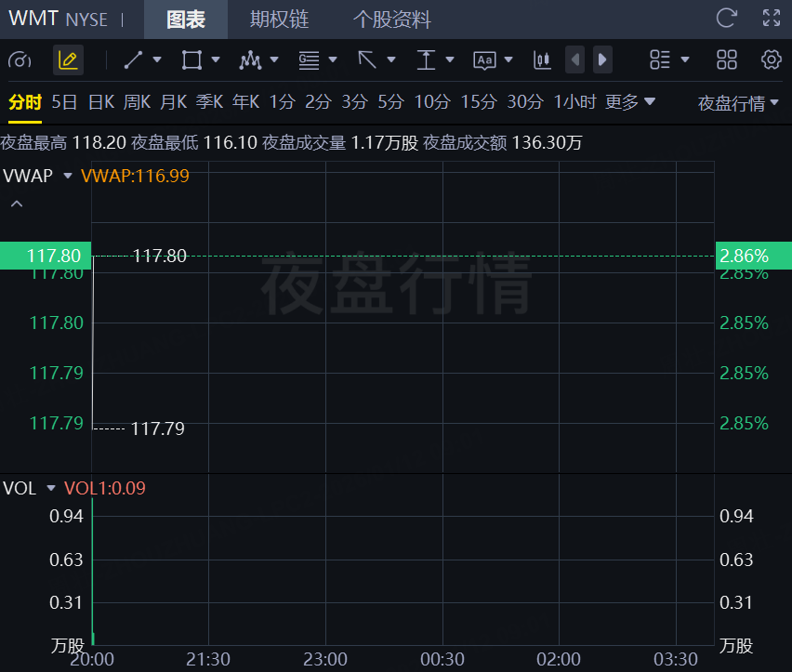Click the 夜盘成交额 136.30万 statistic

click(x=503, y=143)
